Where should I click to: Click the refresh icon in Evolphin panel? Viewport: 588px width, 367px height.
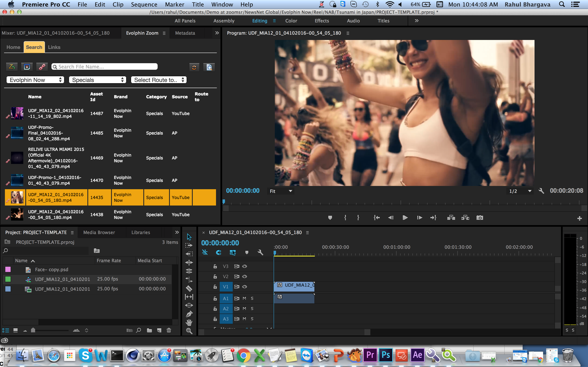pyautogui.click(x=194, y=67)
